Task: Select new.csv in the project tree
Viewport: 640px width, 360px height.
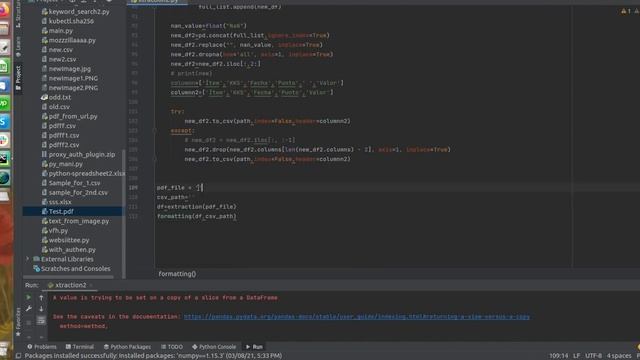Action: coord(57,50)
